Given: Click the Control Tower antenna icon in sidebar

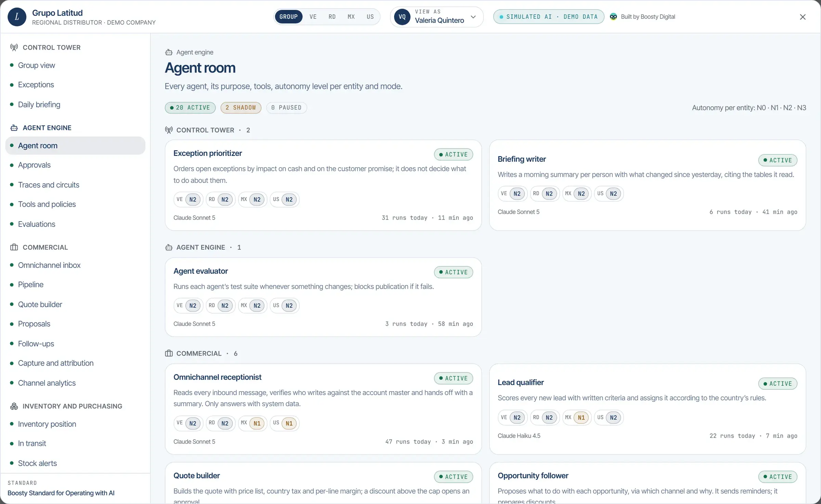Looking at the screenshot, I should (x=14, y=48).
